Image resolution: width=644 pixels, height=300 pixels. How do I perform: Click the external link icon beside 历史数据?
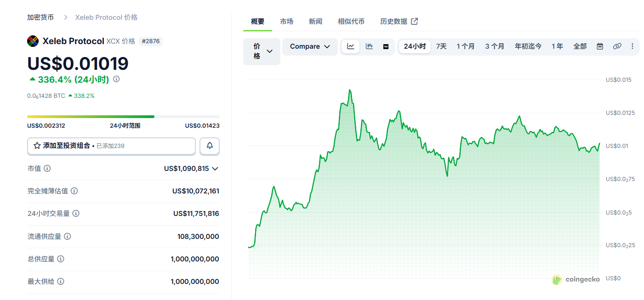pyautogui.click(x=414, y=21)
